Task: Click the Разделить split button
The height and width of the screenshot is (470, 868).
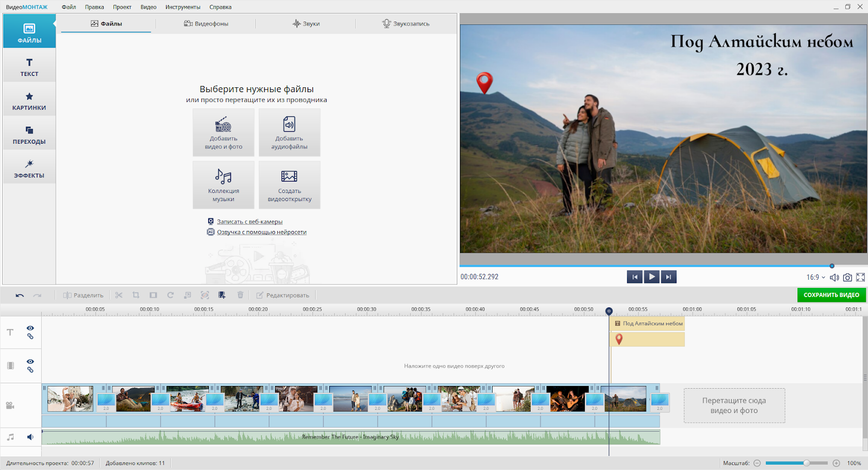Action: coord(83,295)
